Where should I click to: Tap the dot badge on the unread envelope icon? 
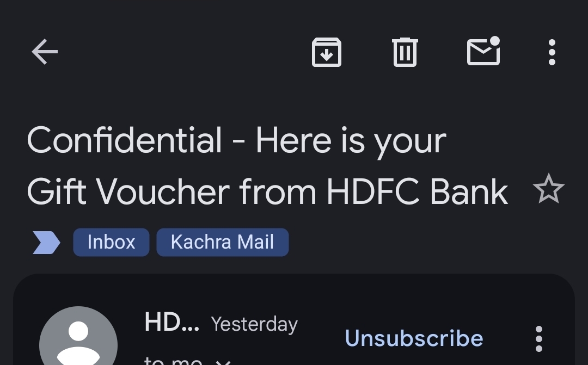tap(494, 41)
